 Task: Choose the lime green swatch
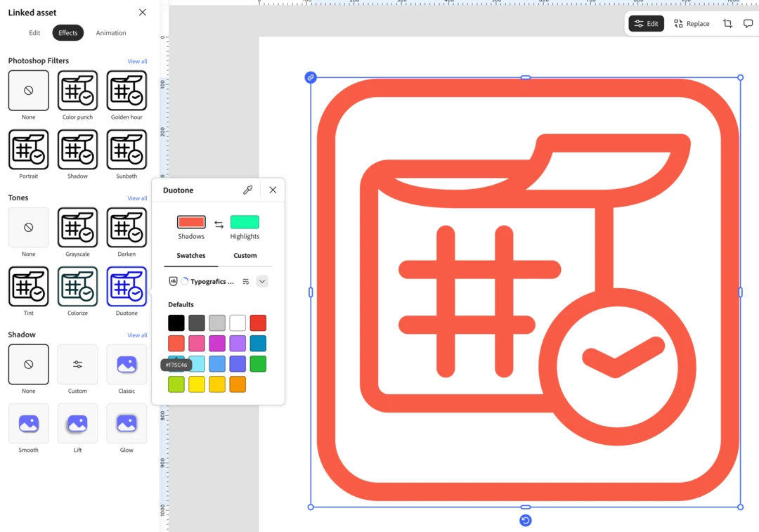pyautogui.click(x=176, y=384)
